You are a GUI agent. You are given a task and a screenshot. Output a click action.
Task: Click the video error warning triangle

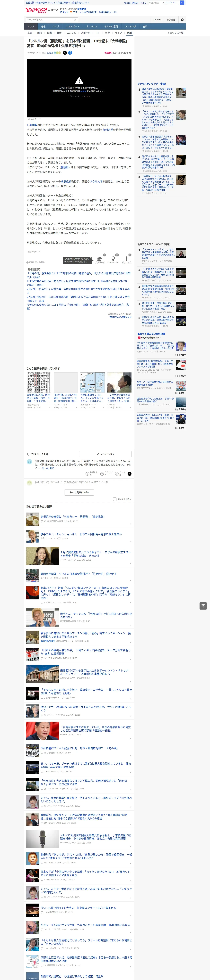79,81
